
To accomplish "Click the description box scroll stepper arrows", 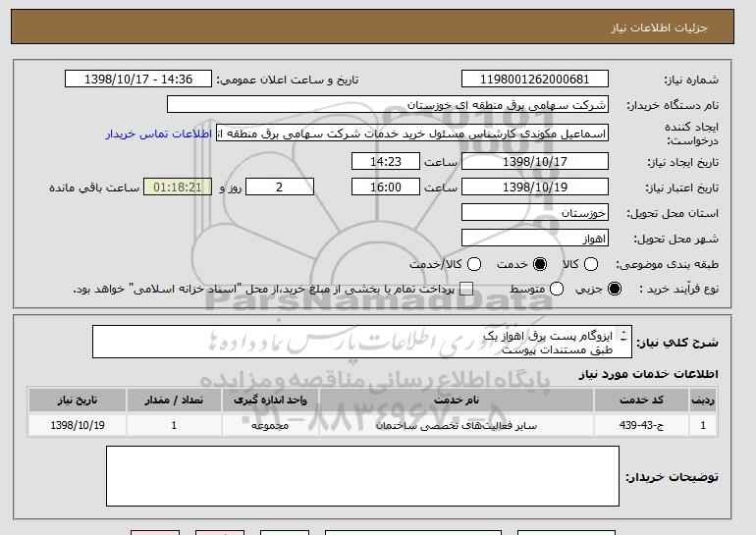I will tap(623, 336).
